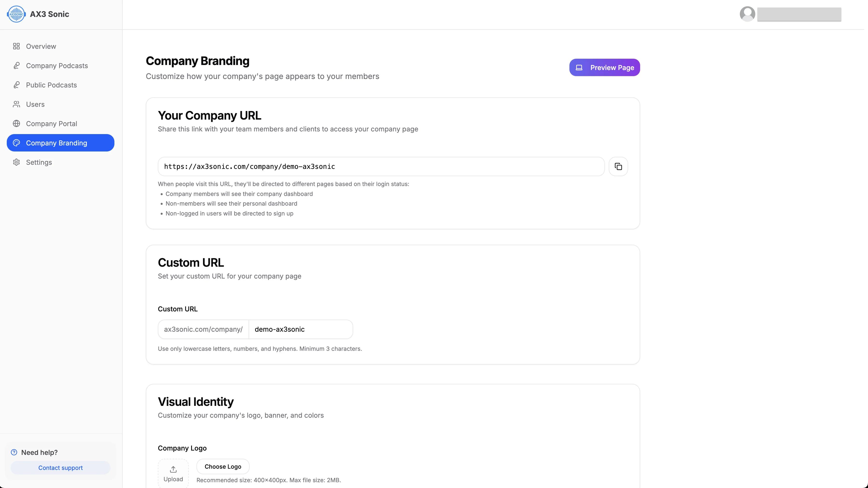Click the microphone icon beside Public Podcasts
The image size is (868, 488).
(x=16, y=85)
